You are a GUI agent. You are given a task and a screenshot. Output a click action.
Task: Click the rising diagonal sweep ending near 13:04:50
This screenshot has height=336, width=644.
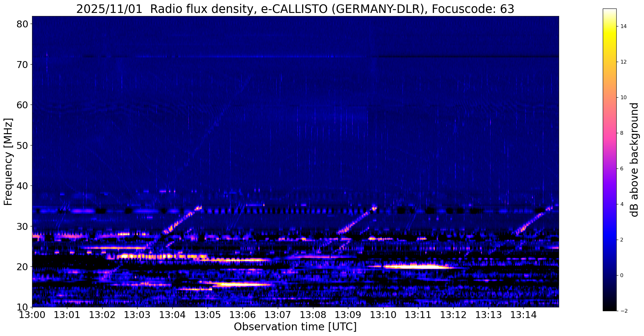tap(182, 220)
